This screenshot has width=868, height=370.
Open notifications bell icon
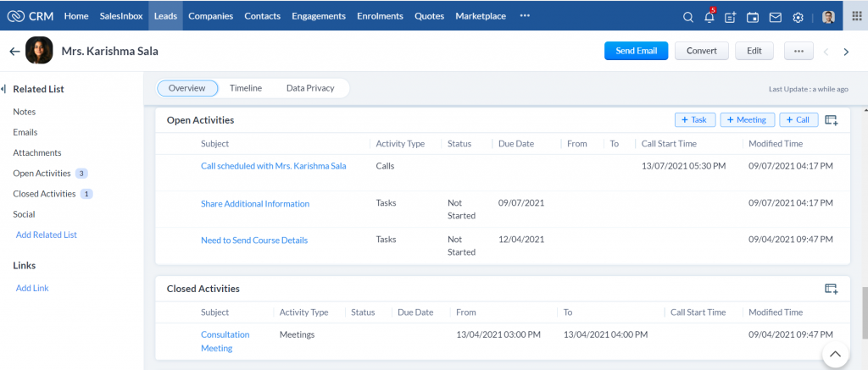click(709, 17)
